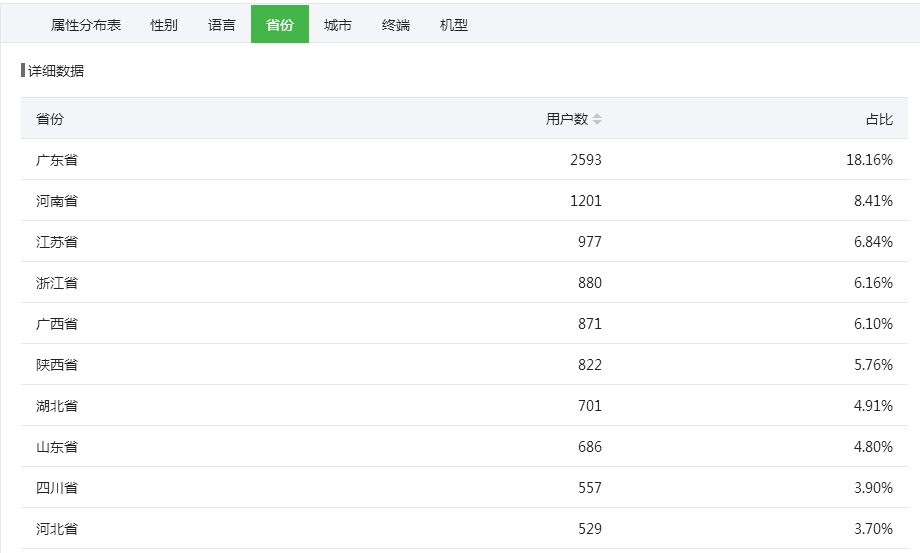The width and height of the screenshot is (920, 553).
Task: Open the 终端 tab
Action: (396, 25)
